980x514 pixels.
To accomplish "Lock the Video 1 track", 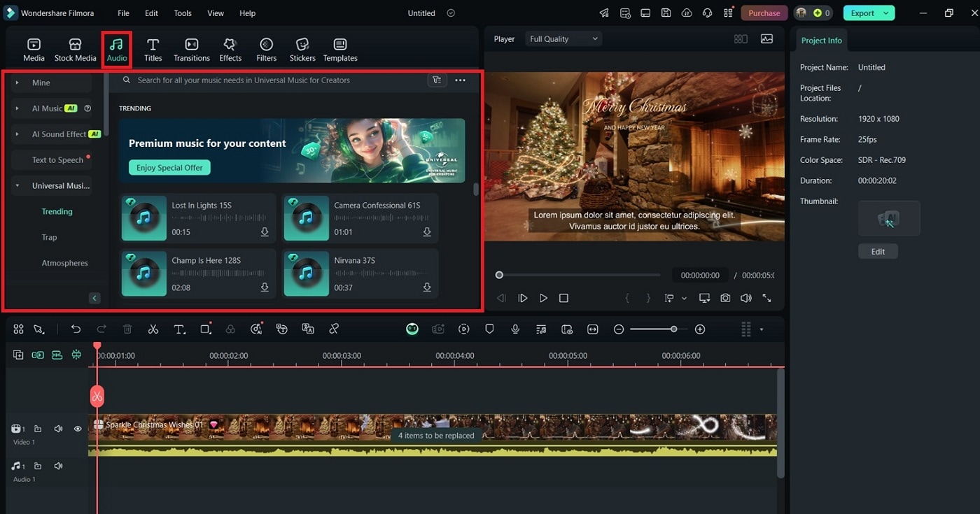I will click(38, 429).
